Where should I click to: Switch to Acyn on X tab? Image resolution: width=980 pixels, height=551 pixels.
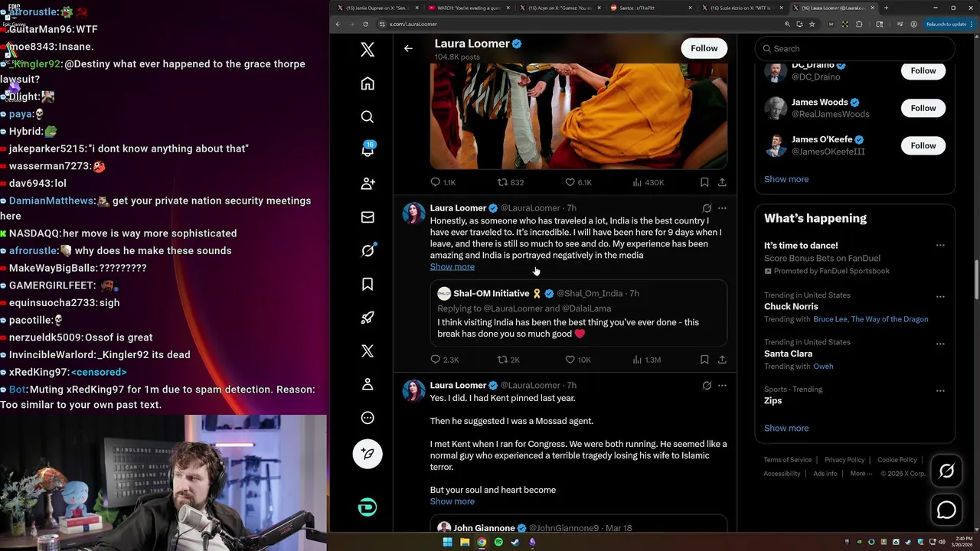click(x=559, y=8)
